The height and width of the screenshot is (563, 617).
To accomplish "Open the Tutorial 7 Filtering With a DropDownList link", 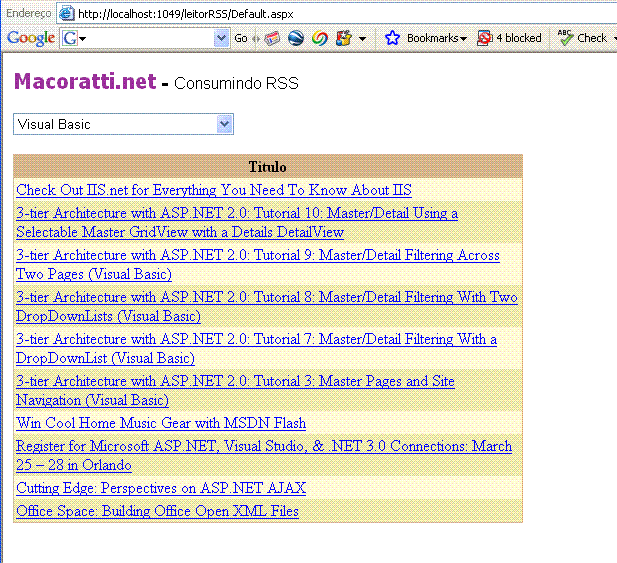I will coord(256,349).
